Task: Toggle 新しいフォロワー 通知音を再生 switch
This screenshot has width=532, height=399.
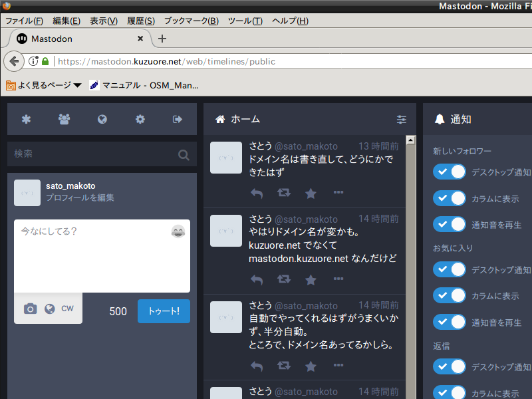Action: pos(450,224)
